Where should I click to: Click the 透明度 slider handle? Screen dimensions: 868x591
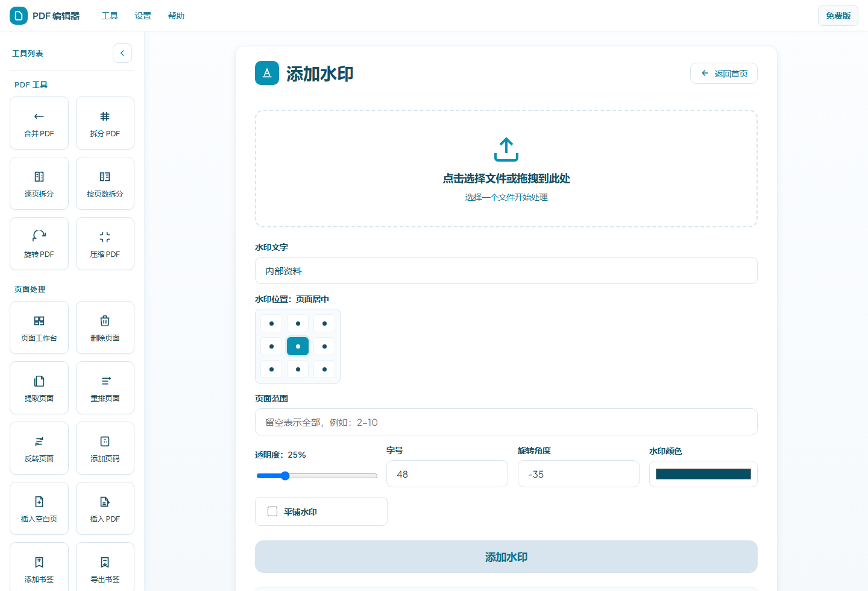(x=286, y=476)
